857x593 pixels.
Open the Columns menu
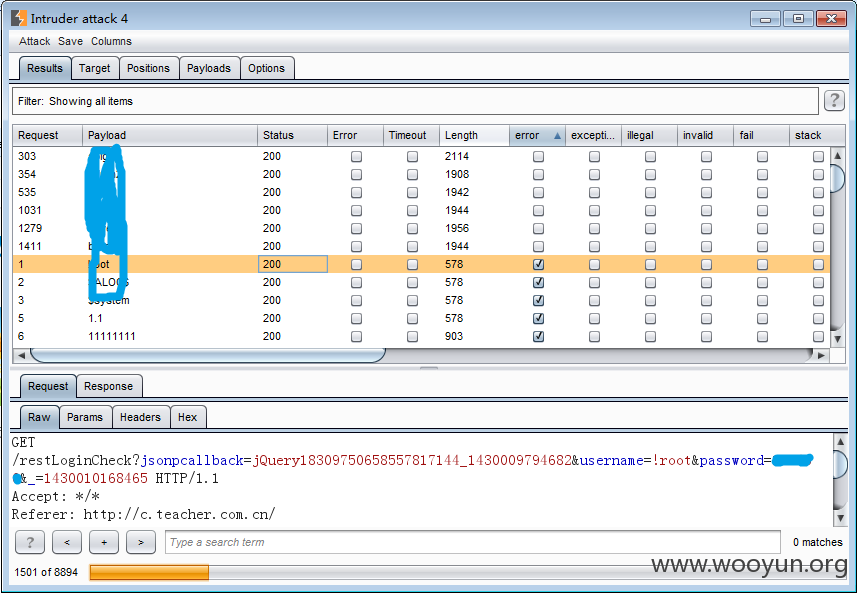click(x=111, y=41)
